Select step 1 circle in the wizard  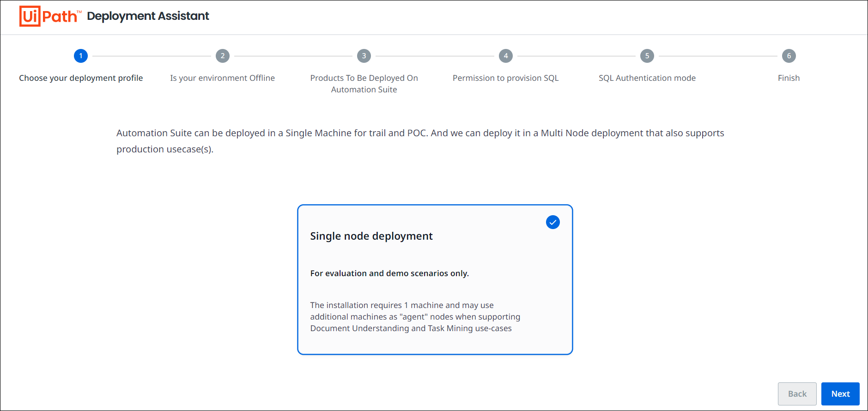tap(81, 56)
